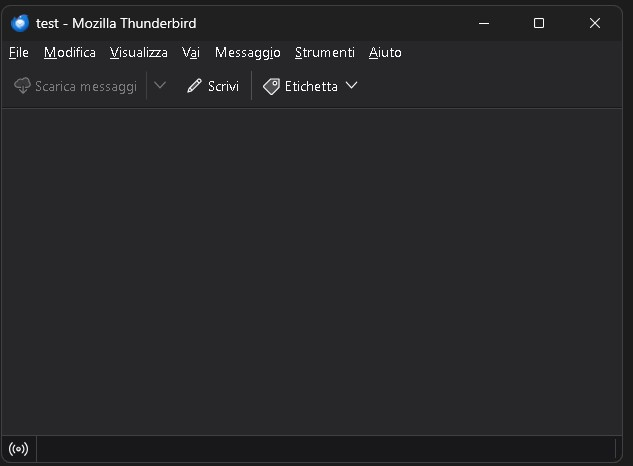The width and height of the screenshot is (633, 466).
Task: Click the empty message pane area
Action: [316, 270]
